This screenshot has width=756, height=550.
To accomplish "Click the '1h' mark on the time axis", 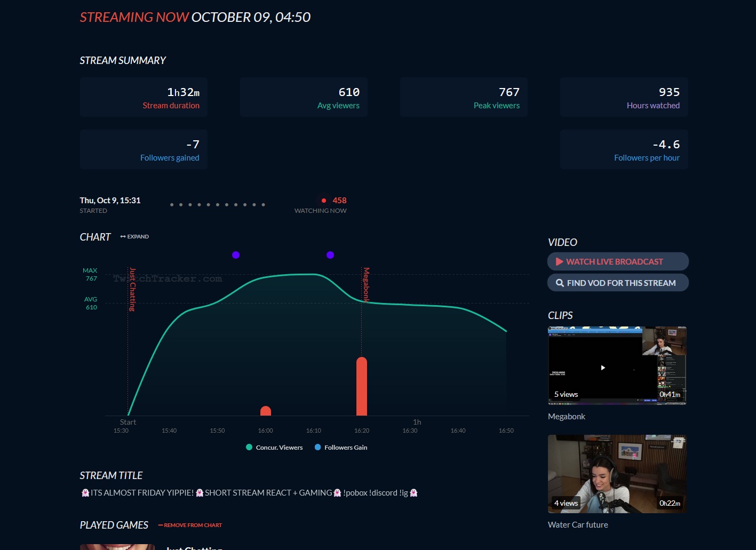I will coord(417,422).
